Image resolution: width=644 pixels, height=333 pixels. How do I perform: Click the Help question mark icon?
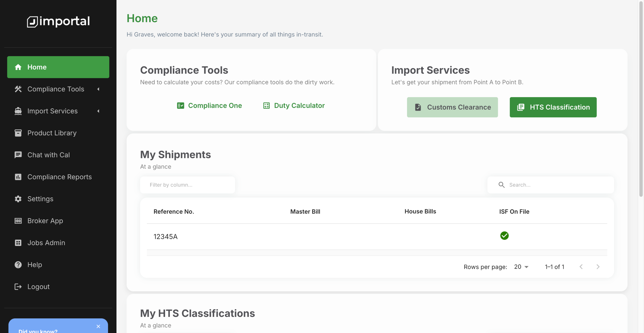18,265
